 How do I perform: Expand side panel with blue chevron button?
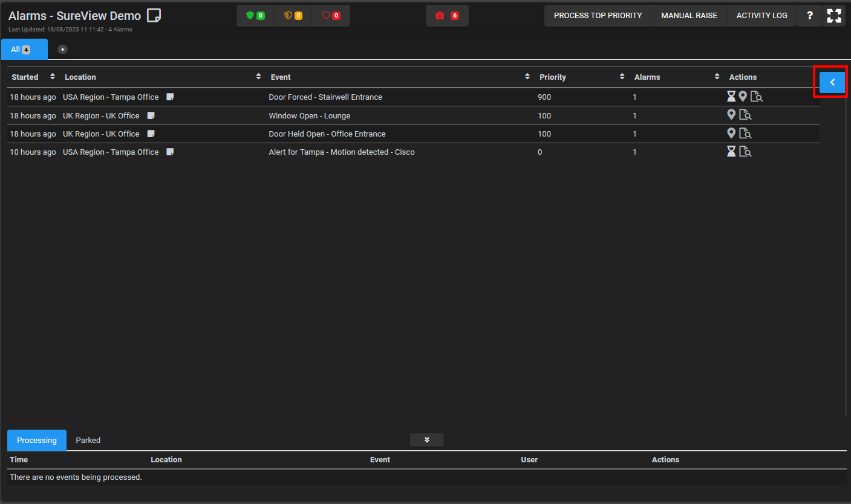coord(832,82)
